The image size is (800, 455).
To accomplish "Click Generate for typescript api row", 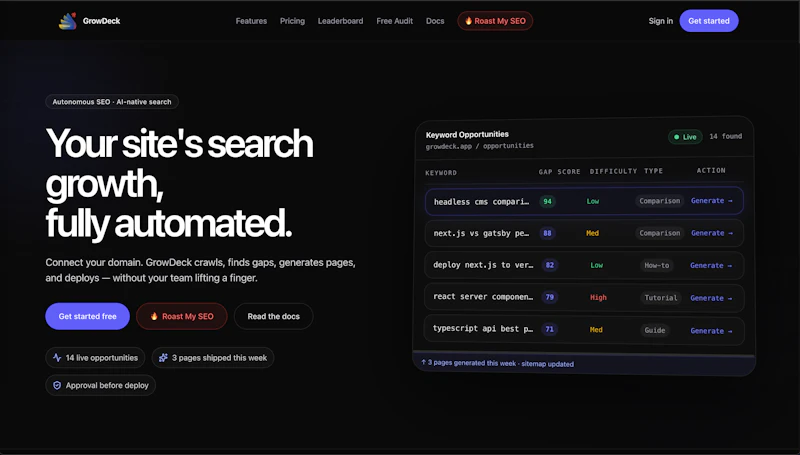I will click(711, 331).
